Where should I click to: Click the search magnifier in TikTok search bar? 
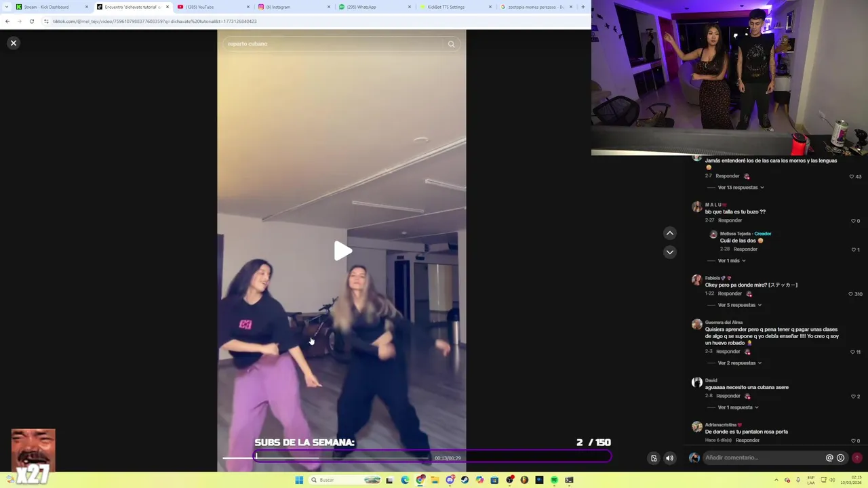coord(451,44)
